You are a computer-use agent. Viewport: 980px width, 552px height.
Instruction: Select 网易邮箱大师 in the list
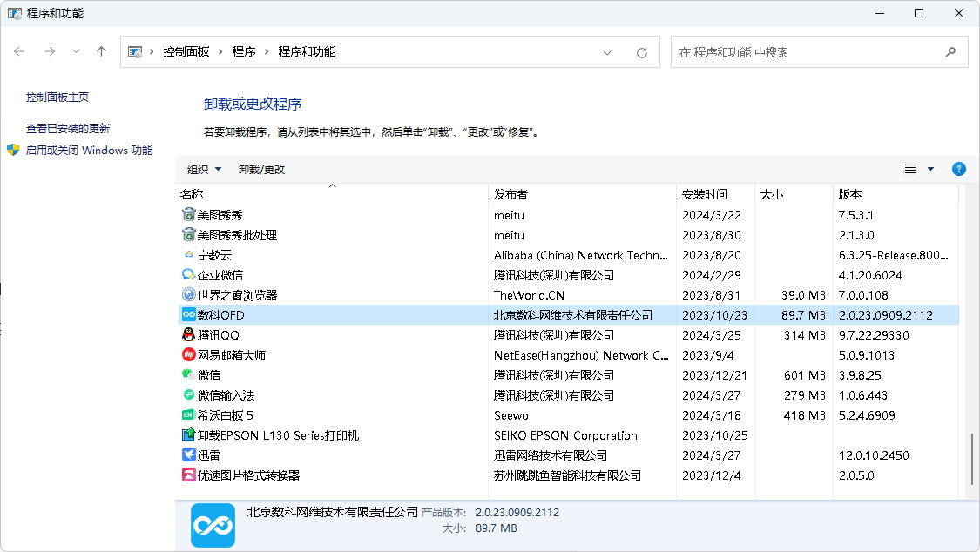231,355
